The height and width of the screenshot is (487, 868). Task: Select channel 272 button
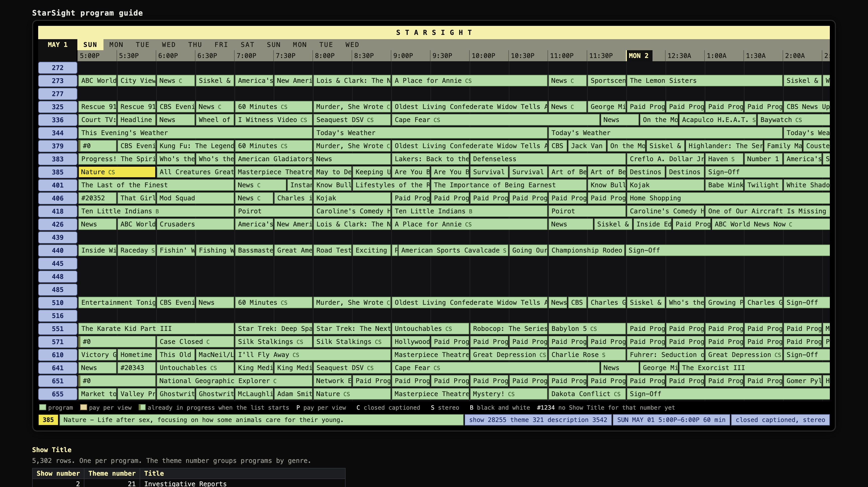58,68
